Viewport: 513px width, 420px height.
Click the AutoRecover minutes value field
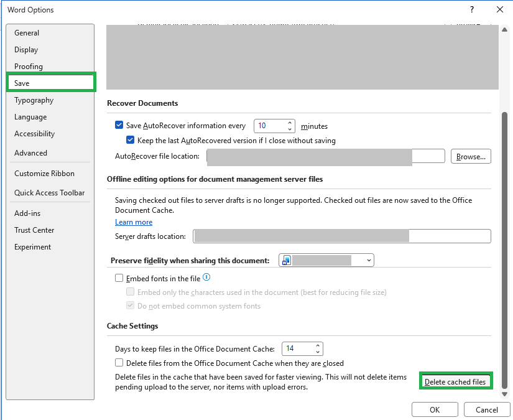coord(270,126)
